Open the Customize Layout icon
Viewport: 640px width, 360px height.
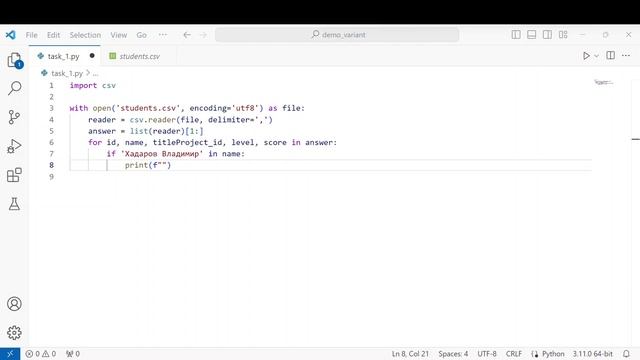(563, 35)
